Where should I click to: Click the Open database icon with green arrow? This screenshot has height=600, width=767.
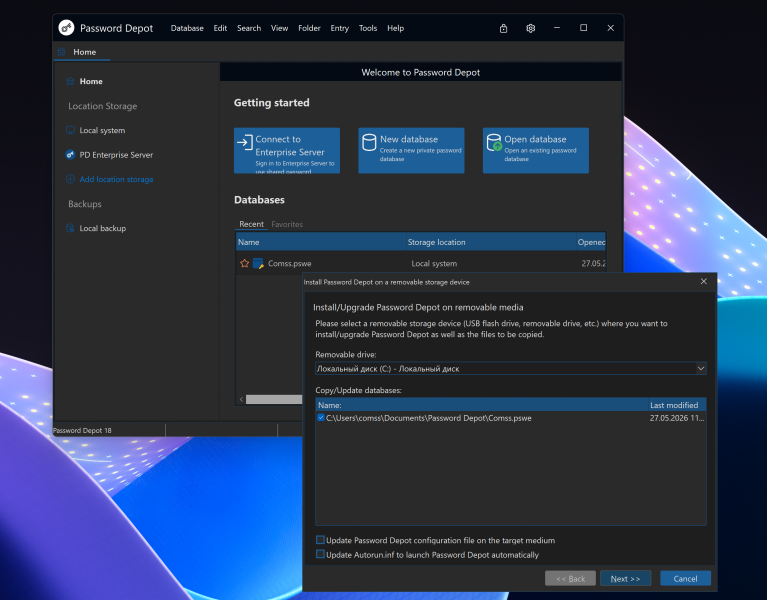[x=494, y=142]
